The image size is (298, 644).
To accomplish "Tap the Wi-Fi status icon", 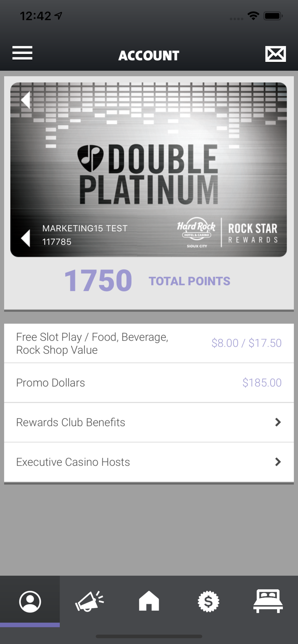I will pos(253,15).
